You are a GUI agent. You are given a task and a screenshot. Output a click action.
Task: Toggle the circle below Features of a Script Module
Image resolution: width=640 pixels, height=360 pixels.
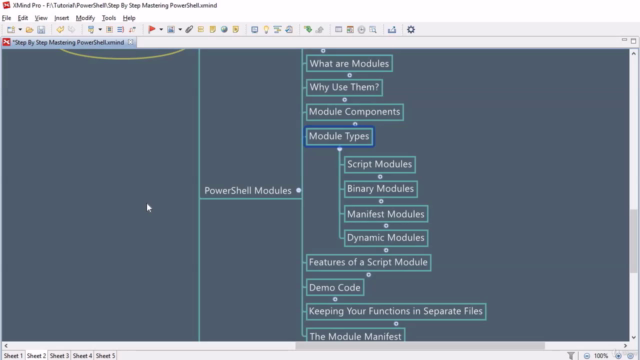[369, 275]
